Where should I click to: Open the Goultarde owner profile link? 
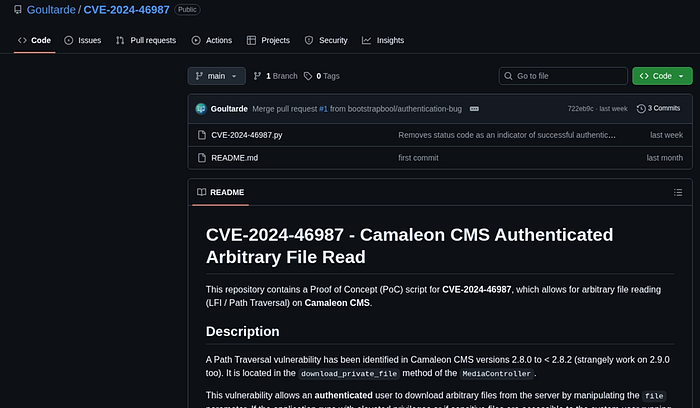coord(51,10)
